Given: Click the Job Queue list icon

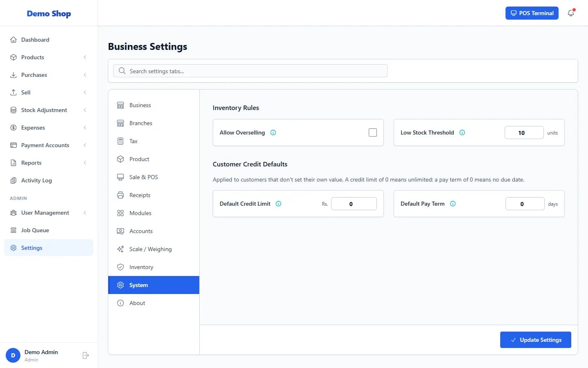Looking at the screenshot, I should tap(13, 230).
